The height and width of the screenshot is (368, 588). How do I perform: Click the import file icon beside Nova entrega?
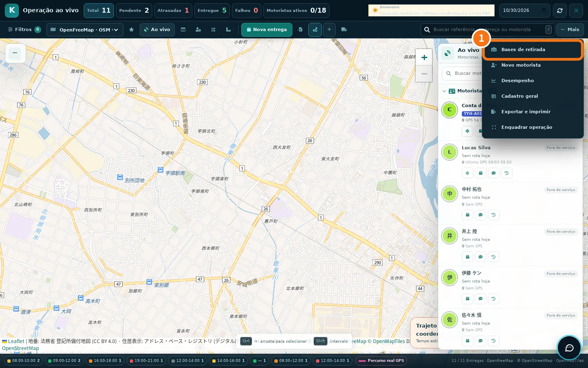coord(300,29)
